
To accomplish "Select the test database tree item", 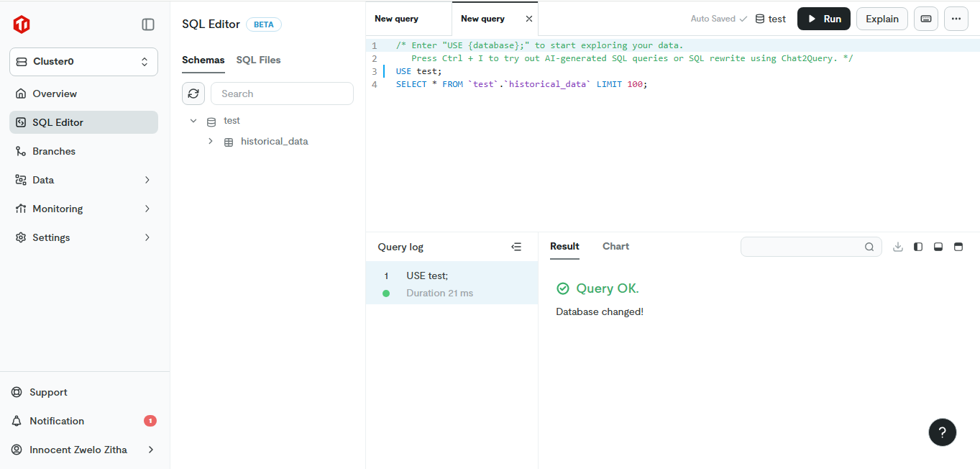I will pos(232,121).
